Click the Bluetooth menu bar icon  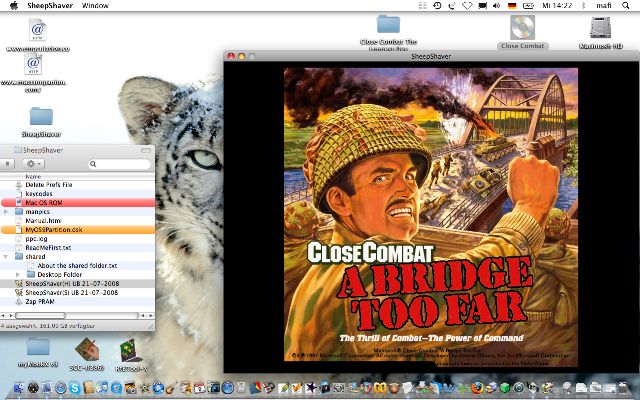tap(583, 5)
